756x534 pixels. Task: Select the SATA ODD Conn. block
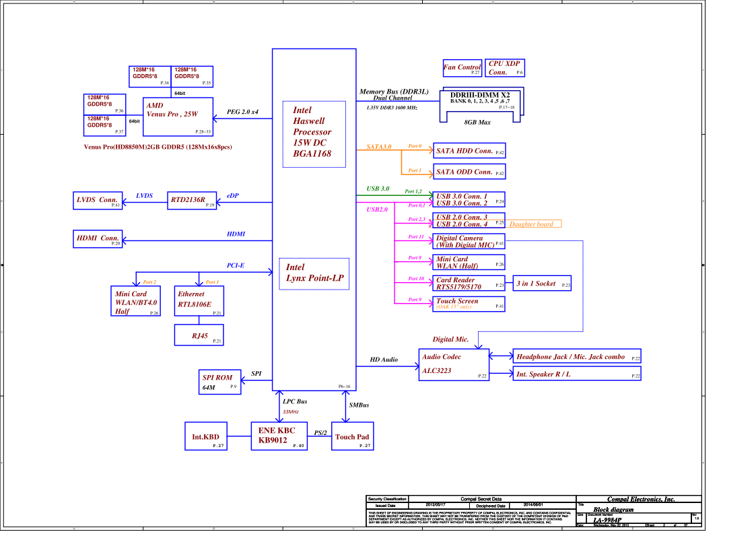[469, 172]
